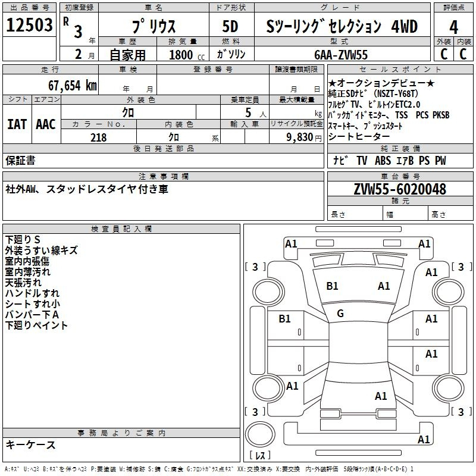Click the lot number 12503
The width and height of the screenshot is (476, 476).
(x=28, y=26)
